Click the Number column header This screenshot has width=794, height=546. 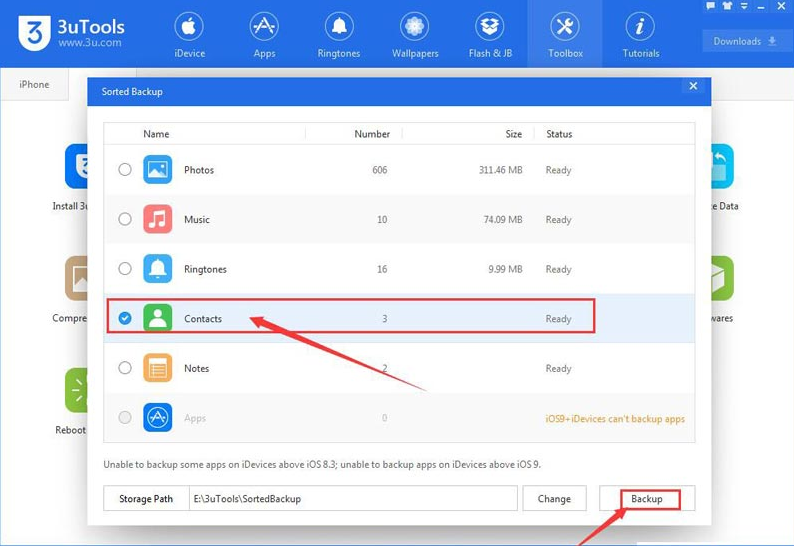372,134
